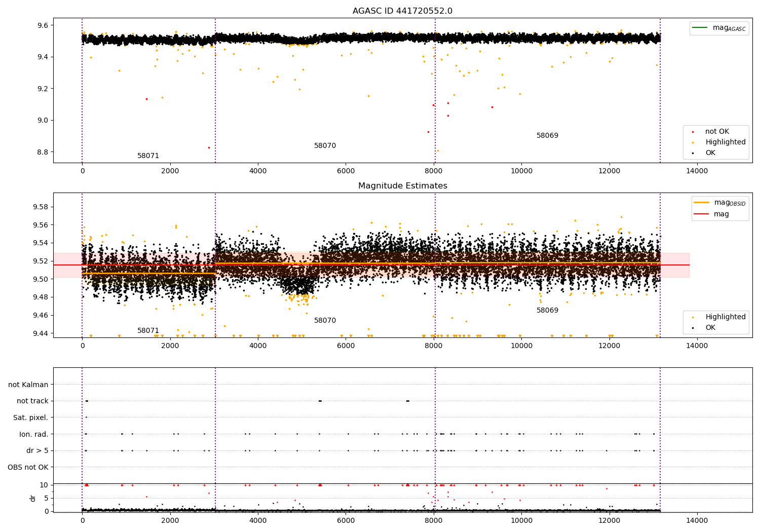Click the 'Ion. rad.' row label

coord(34,434)
